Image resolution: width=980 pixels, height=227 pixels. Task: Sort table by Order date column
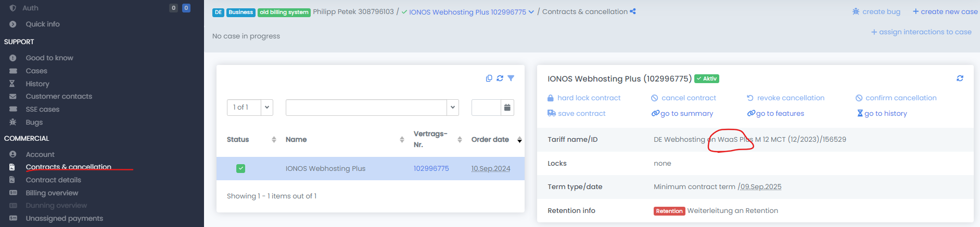pyautogui.click(x=519, y=140)
